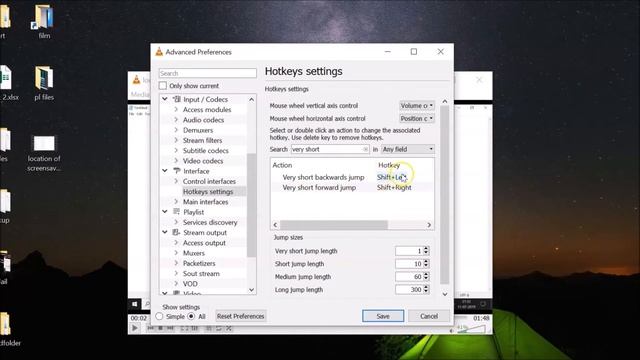The width and height of the screenshot is (640, 360).
Task: Click the VLC cone icon in Advanced Preferences title bar
Action: [159, 52]
